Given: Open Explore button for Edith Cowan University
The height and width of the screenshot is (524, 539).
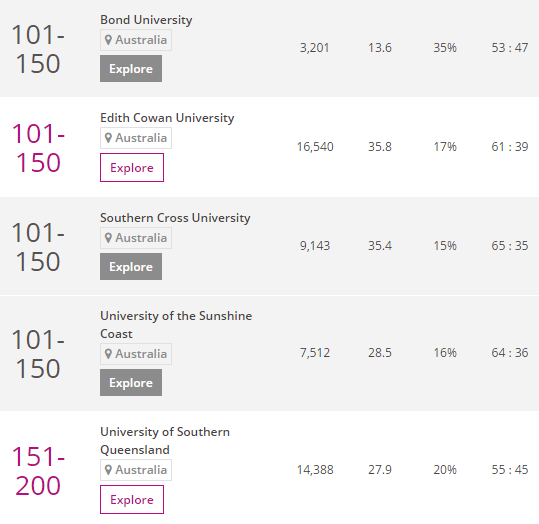Looking at the screenshot, I should coord(132,167).
